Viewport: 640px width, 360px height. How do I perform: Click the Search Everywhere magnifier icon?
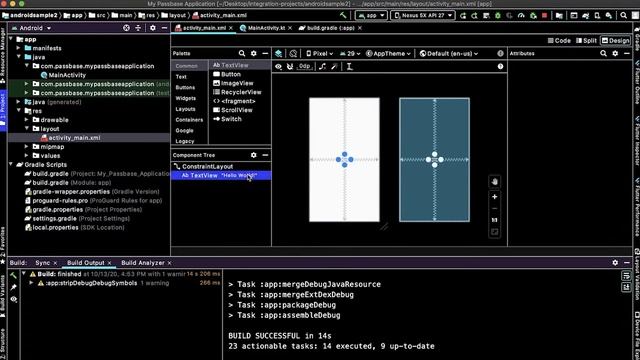point(623,16)
